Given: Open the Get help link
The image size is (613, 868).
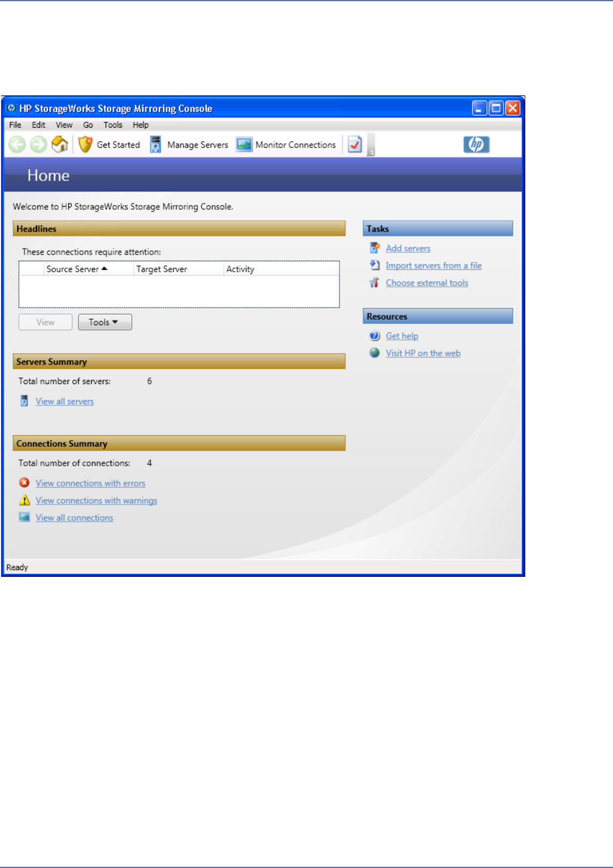Looking at the screenshot, I should (402, 336).
